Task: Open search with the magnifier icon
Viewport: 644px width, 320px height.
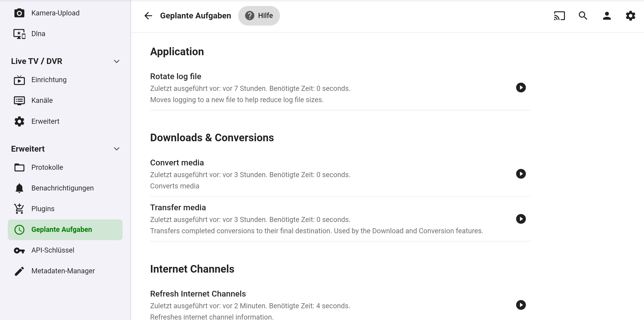Action: coord(583,16)
